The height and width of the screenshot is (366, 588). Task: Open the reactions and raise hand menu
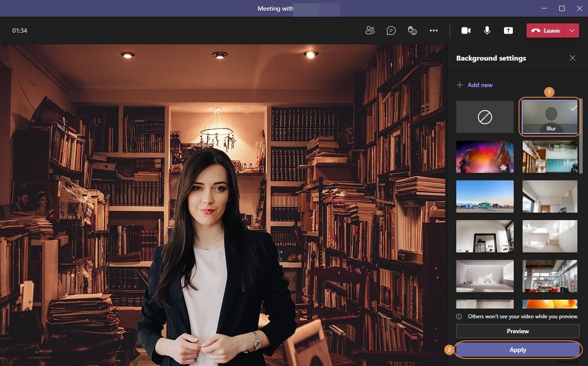(x=412, y=30)
